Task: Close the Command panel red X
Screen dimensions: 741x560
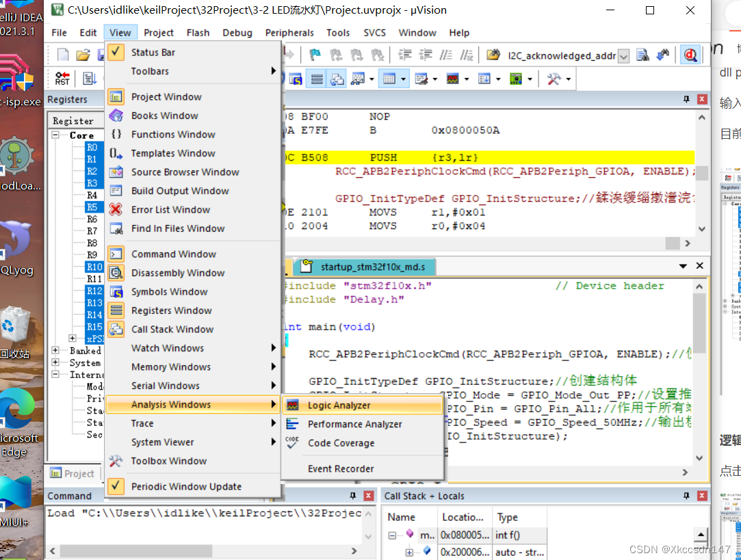Action: [x=369, y=496]
